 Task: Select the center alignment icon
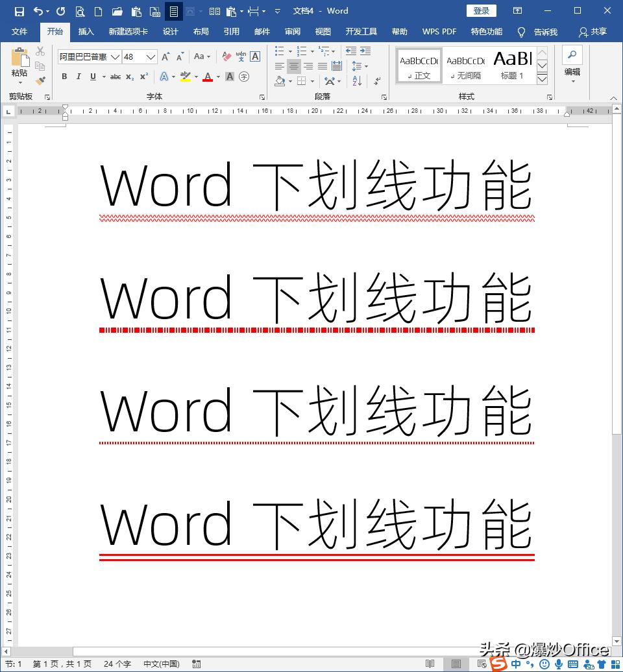tap(294, 65)
